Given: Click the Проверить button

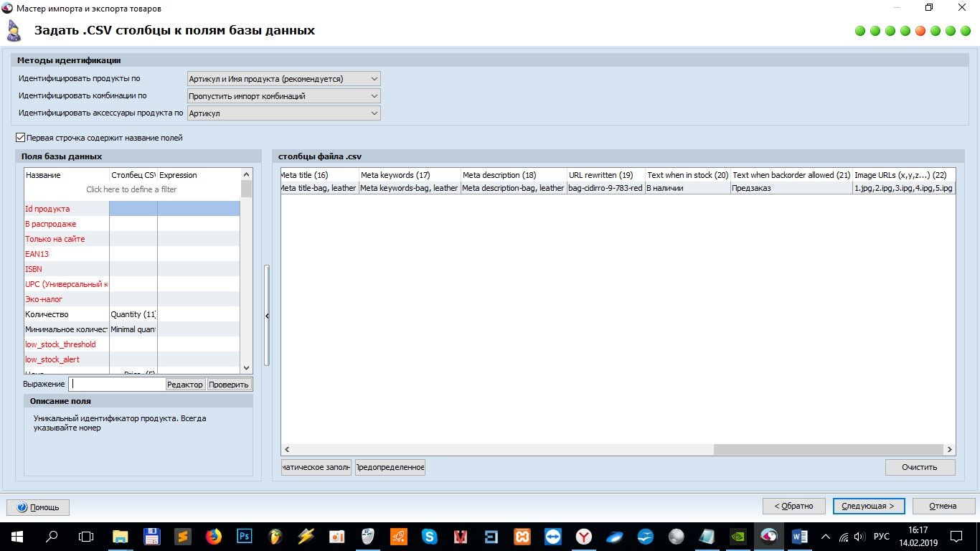Looking at the screenshot, I should coord(230,385).
